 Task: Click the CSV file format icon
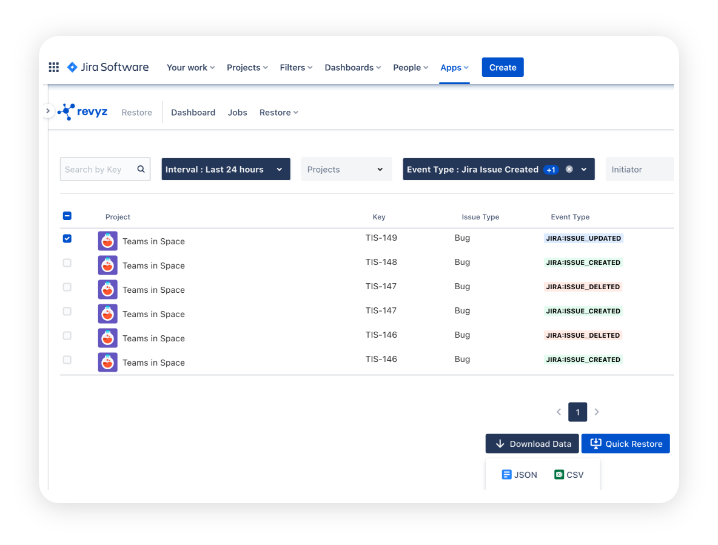(x=560, y=475)
